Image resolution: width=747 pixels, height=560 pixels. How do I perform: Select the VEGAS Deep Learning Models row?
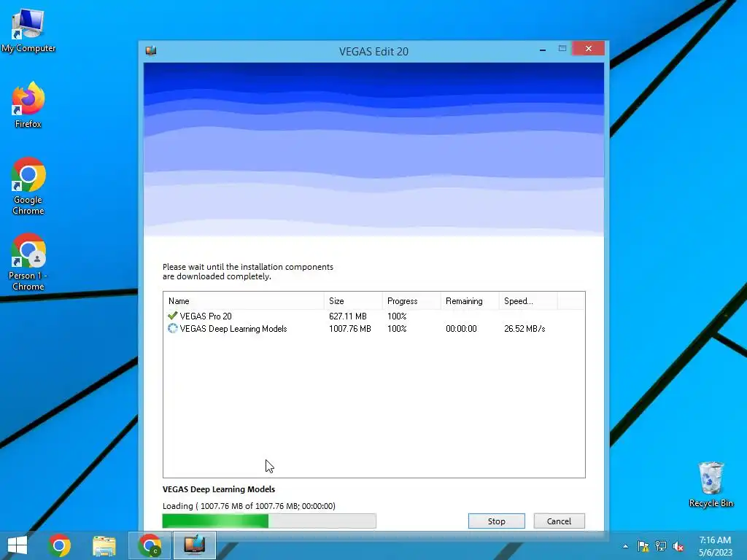(x=374, y=329)
